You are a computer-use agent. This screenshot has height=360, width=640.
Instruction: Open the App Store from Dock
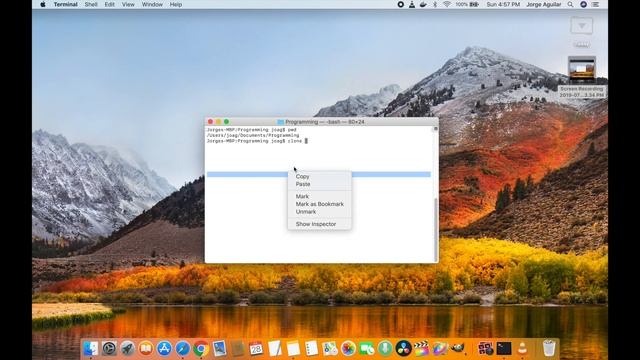(164, 348)
